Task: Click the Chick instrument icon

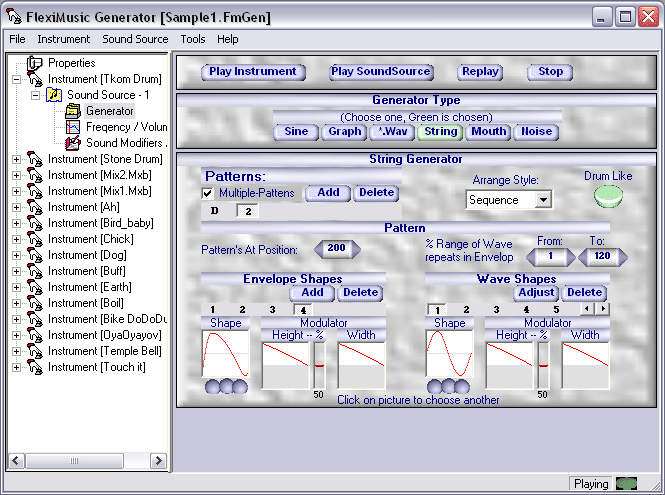Action: coord(35,239)
